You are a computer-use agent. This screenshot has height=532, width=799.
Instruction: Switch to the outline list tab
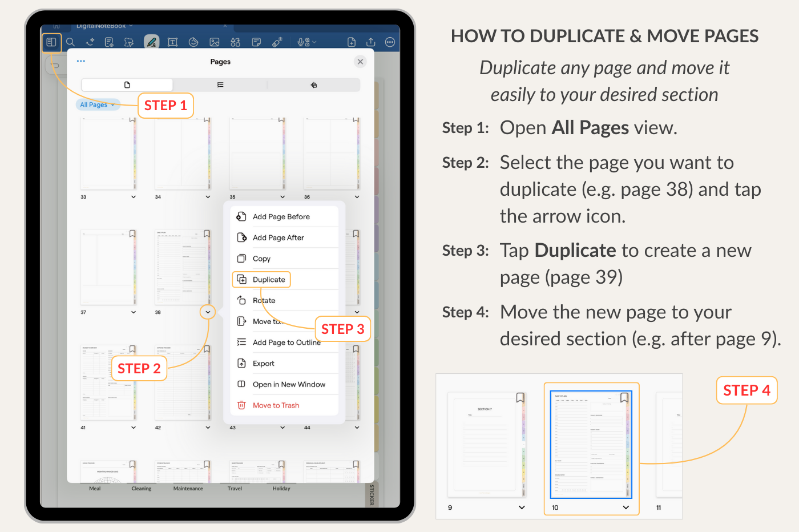tap(220, 85)
